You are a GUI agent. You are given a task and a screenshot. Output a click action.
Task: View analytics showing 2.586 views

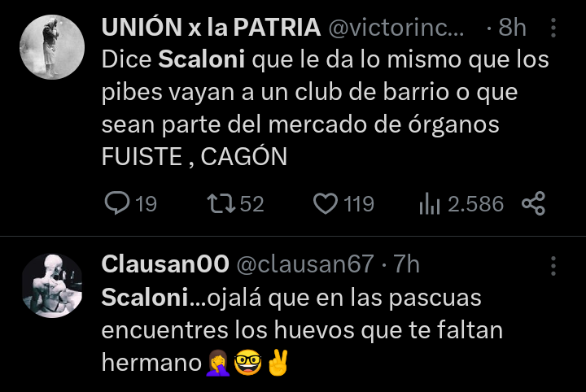coord(430,203)
